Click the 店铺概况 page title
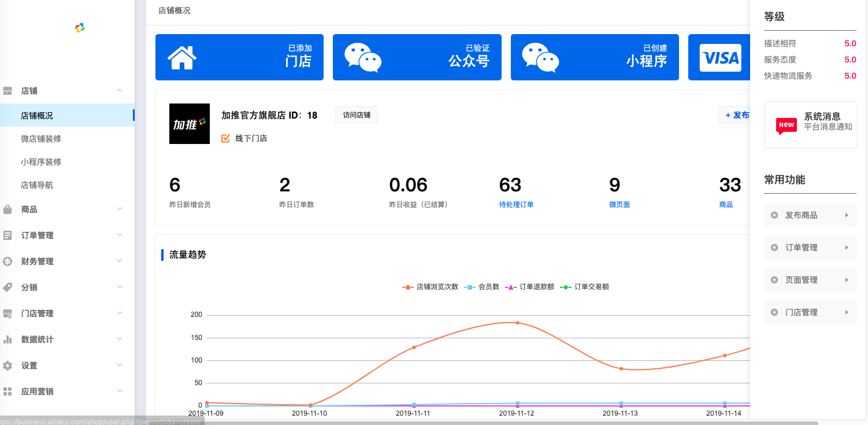 click(175, 10)
